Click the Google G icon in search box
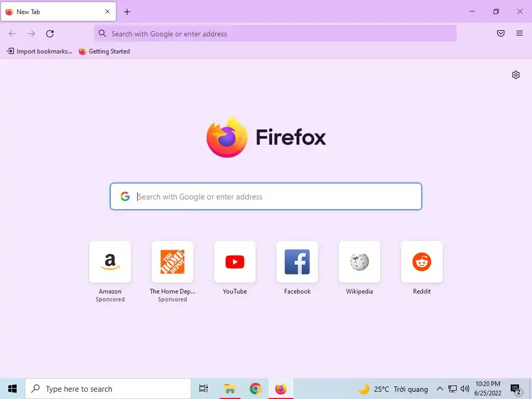 pos(125,196)
